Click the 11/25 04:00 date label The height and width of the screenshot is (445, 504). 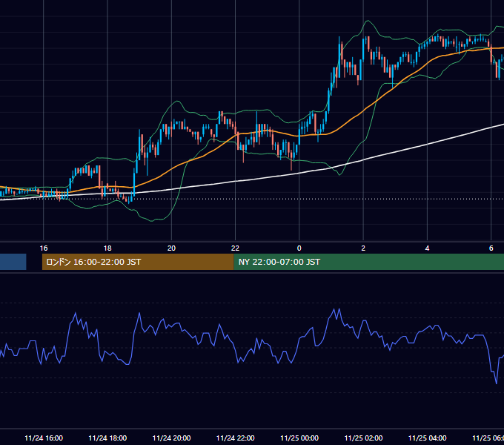coord(428,438)
